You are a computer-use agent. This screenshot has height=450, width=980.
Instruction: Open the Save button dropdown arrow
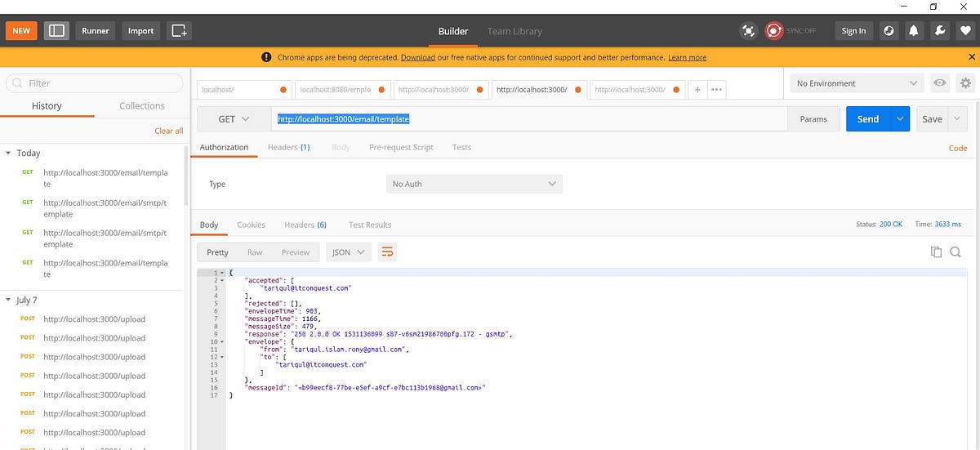click(x=957, y=119)
